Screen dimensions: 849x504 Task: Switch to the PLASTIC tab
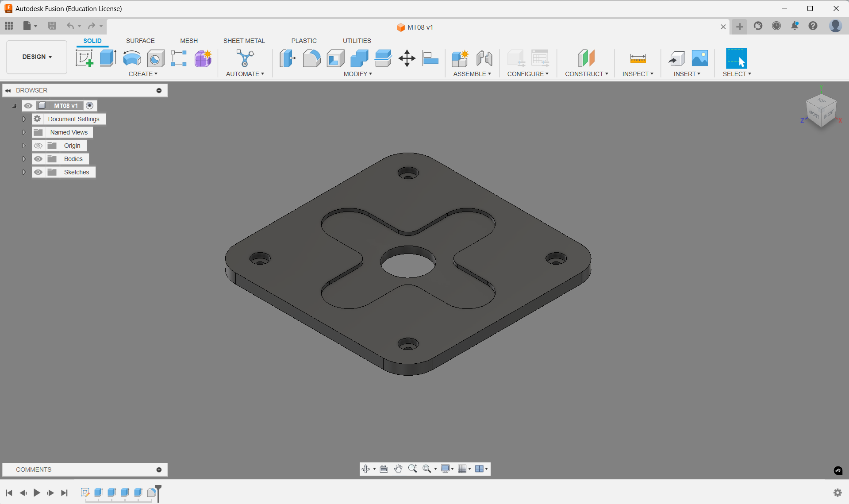click(304, 41)
